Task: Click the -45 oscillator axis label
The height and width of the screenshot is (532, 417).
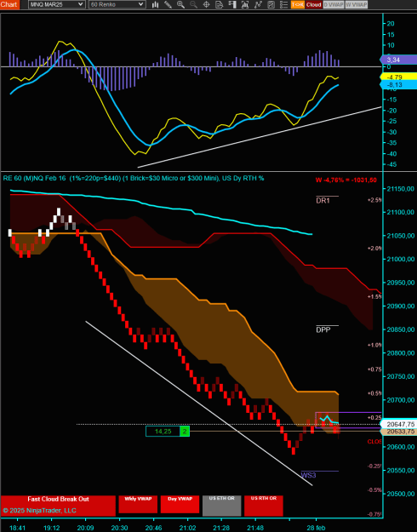Action: click(x=391, y=164)
